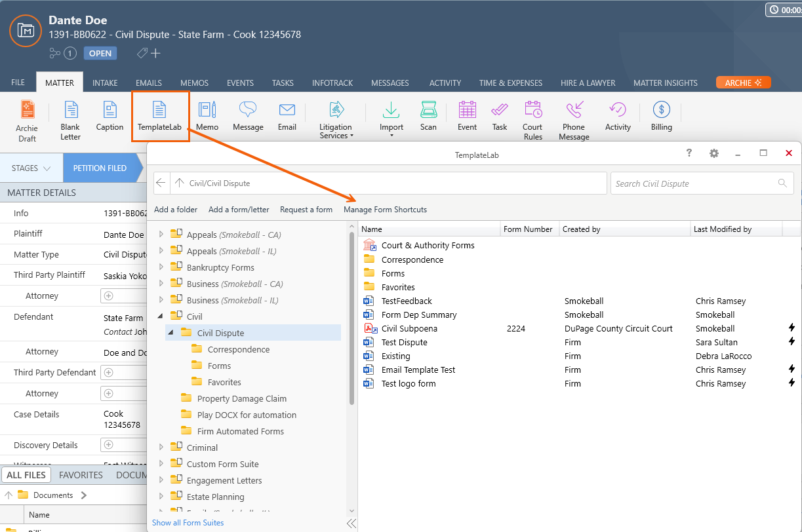Switch to FAVORITES files tab
802x532 pixels.
point(81,475)
